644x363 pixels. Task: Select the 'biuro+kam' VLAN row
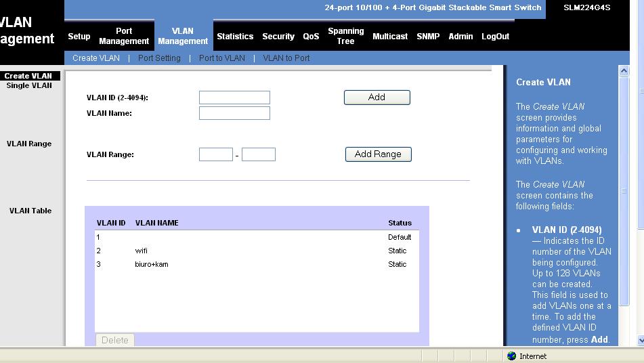click(257, 264)
